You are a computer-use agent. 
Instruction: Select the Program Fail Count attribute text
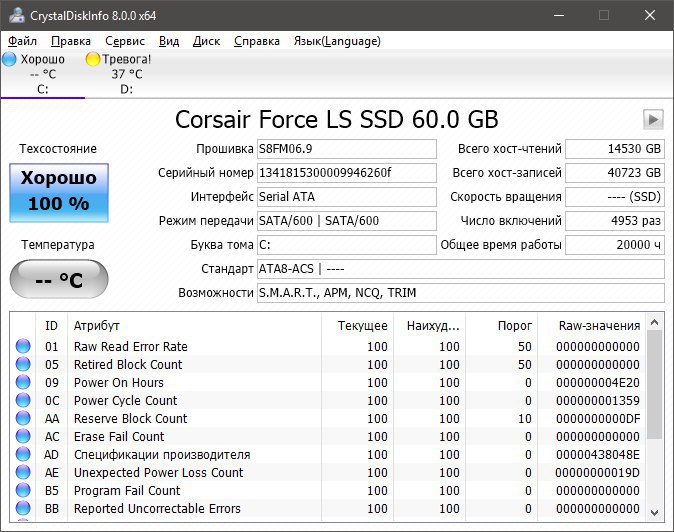coord(127,491)
